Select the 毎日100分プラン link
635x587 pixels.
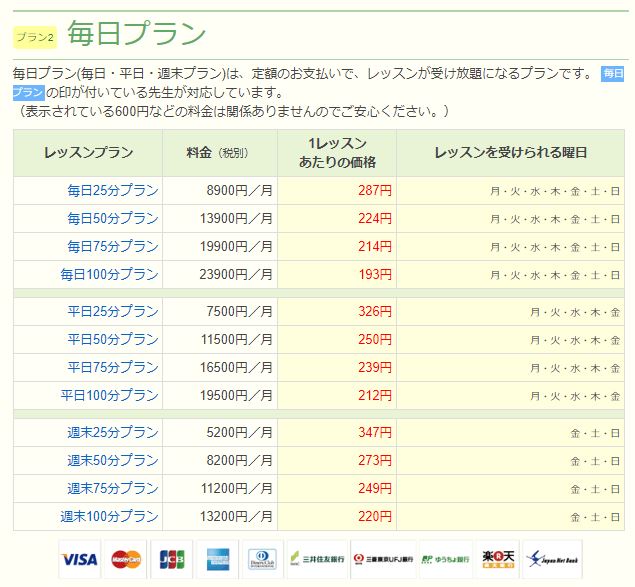pos(110,274)
